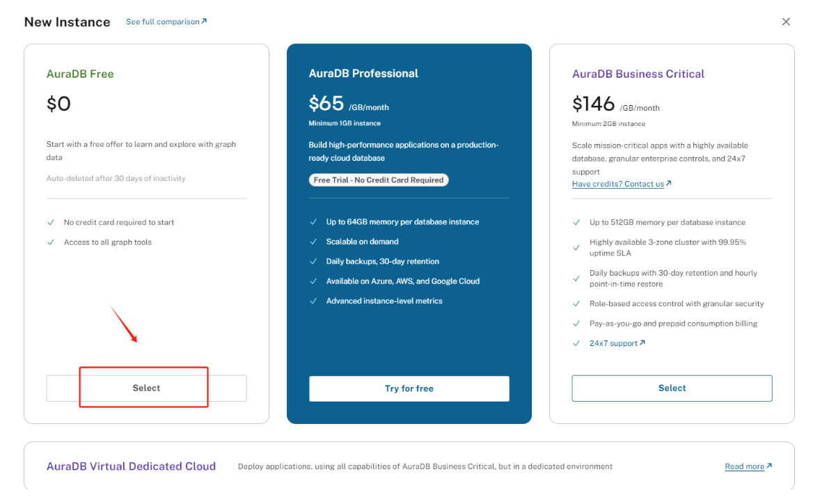This screenshot has height=504, width=820.
Task: Click the 'Free Trial - No Credit Card Required' badge
Action: coord(379,180)
